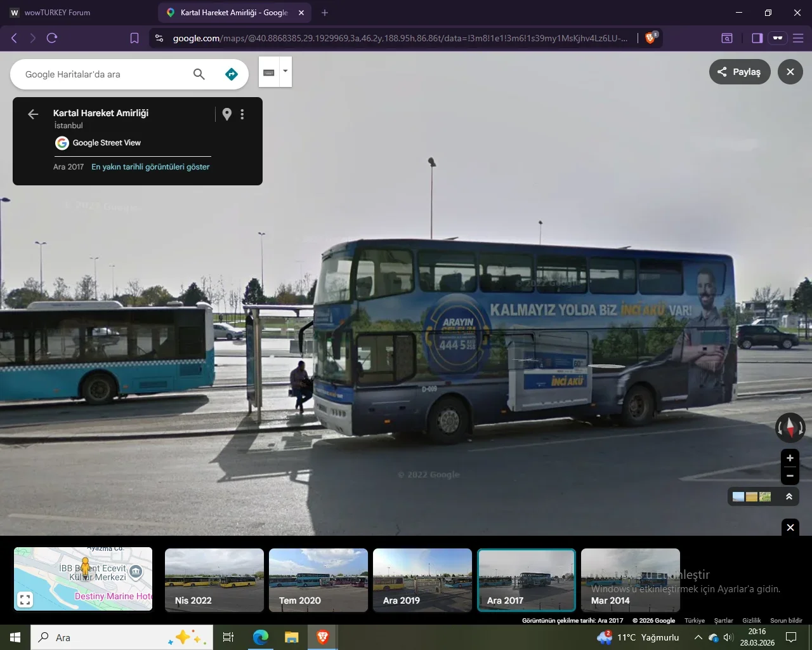Open a new browser tab
Viewport: 812px width, 650px height.
[x=325, y=13]
